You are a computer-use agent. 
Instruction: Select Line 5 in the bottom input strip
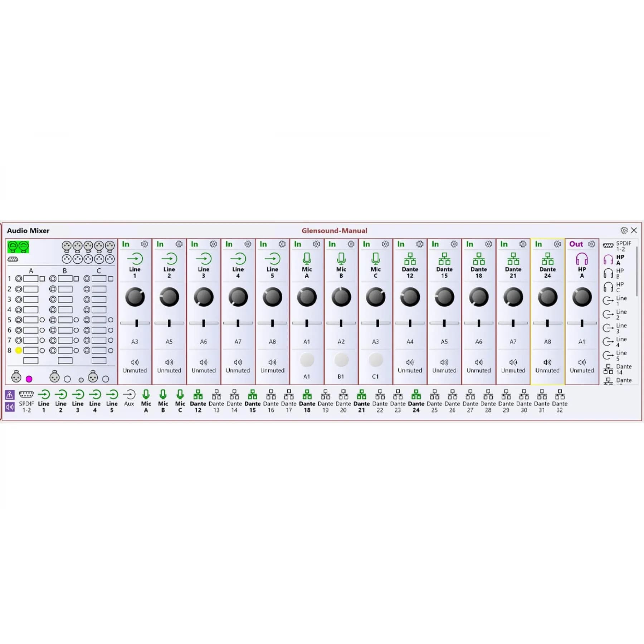(112, 401)
